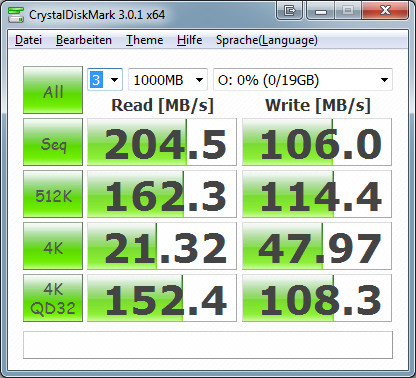
Task: Start the Seq benchmark test
Action: tap(53, 142)
